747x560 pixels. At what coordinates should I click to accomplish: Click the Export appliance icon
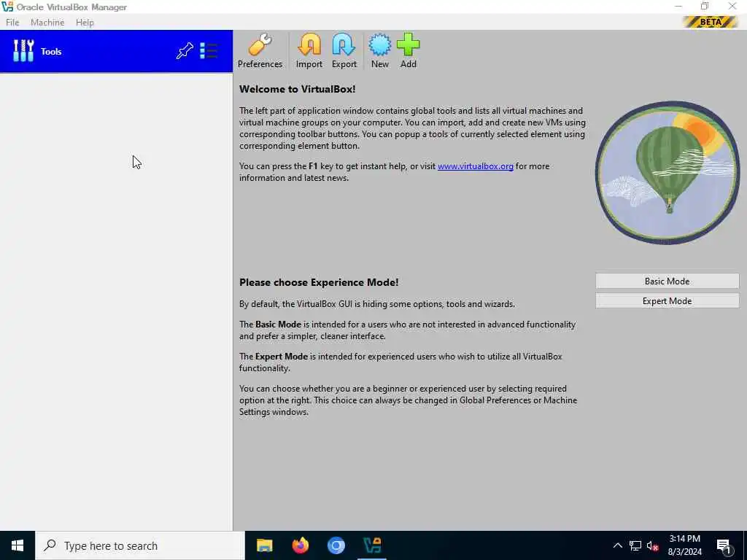(344, 51)
